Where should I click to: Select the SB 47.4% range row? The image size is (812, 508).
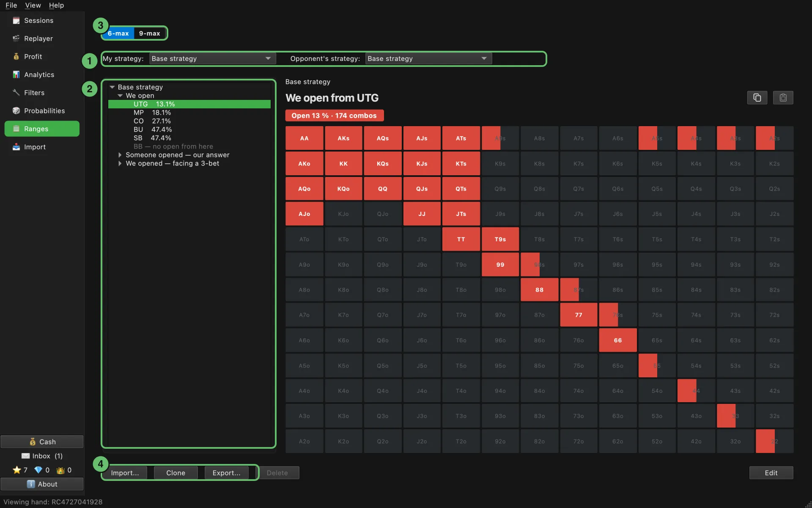(189, 138)
